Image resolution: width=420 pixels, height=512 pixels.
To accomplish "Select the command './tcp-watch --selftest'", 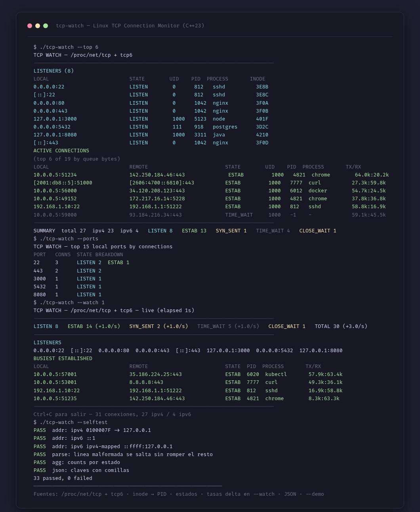I will point(74,422).
